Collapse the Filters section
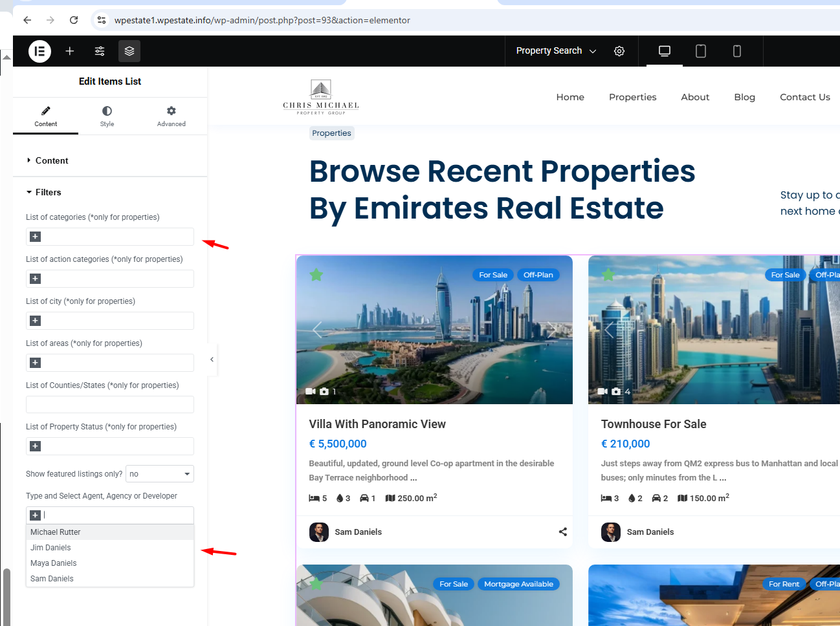This screenshot has height=626, width=840. tap(48, 192)
